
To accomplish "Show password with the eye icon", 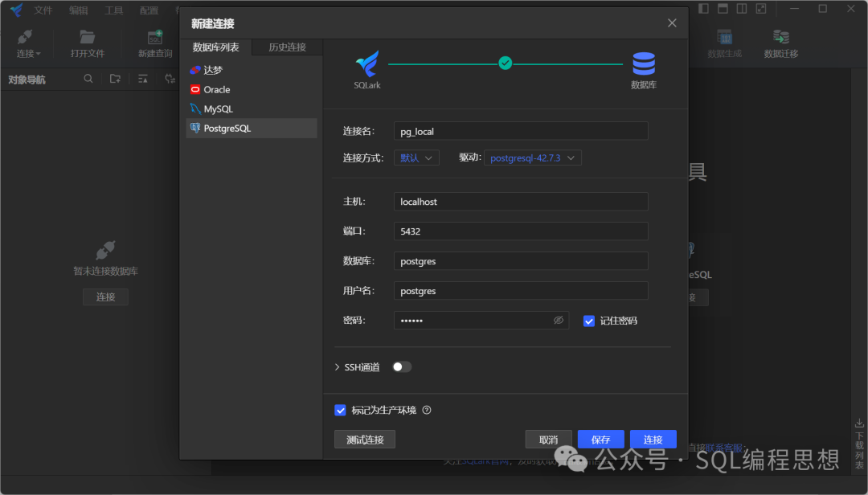I will (x=559, y=321).
